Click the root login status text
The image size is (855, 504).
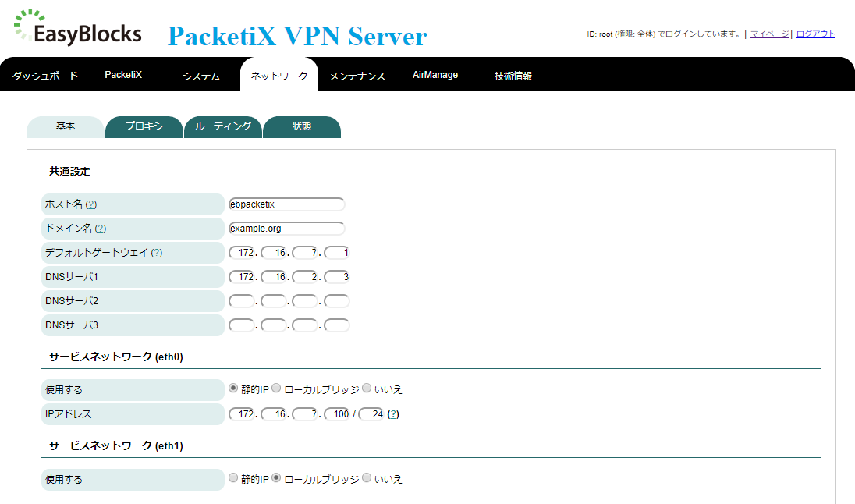663,34
